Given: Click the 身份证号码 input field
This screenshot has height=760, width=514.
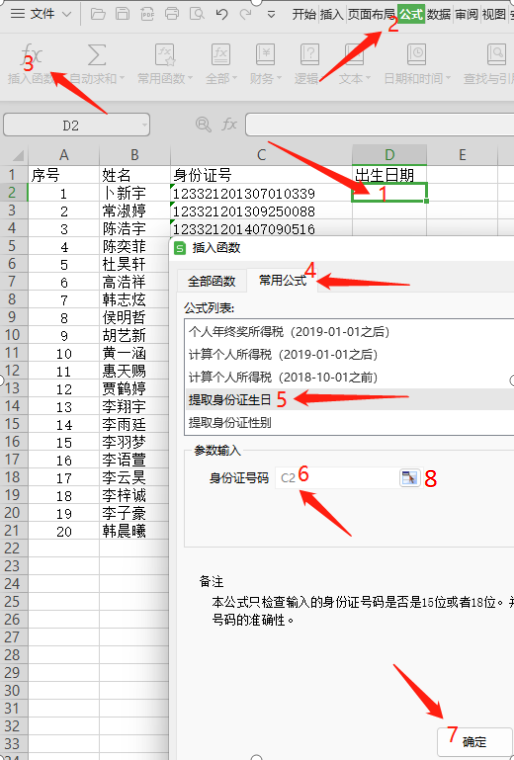Looking at the screenshot, I should coord(337,478).
